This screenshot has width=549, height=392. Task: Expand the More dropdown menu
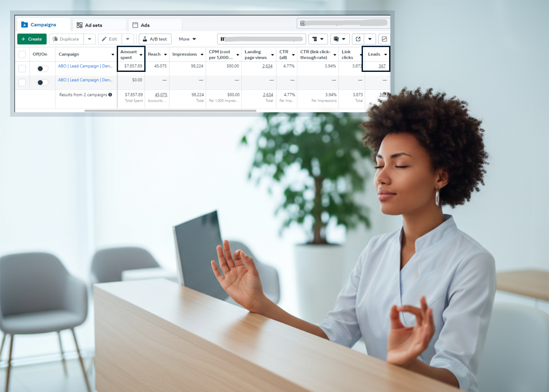pyautogui.click(x=187, y=39)
